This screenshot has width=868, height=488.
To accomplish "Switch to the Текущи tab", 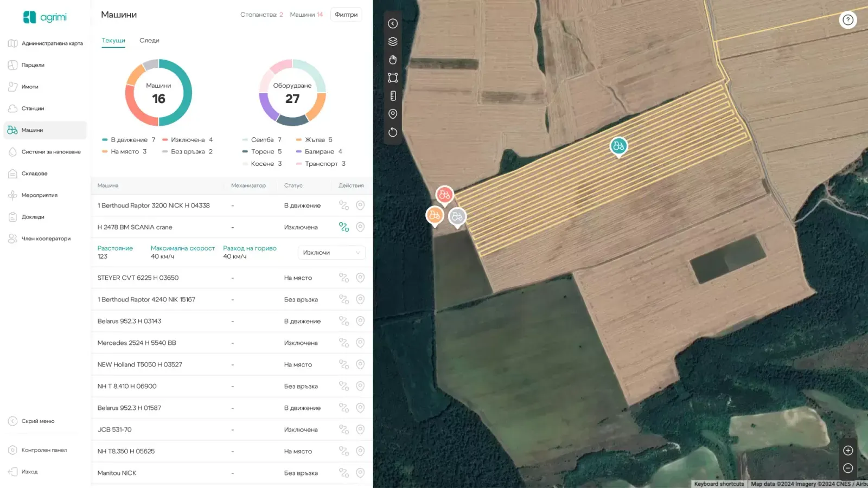I will pyautogui.click(x=113, y=41).
